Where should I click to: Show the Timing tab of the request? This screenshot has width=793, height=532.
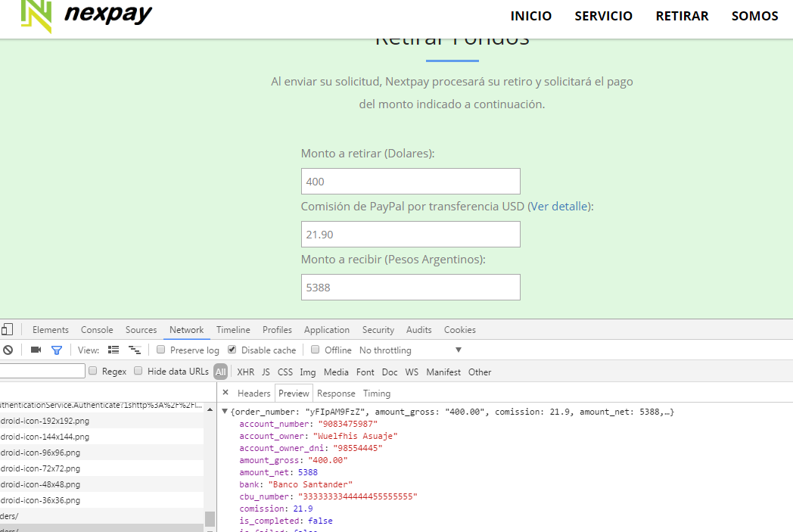point(377,393)
